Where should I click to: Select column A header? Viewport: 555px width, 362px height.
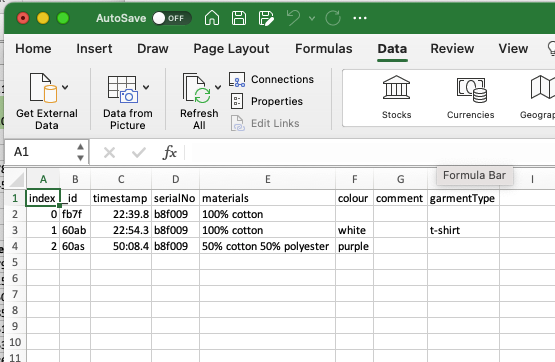click(43, 179)
